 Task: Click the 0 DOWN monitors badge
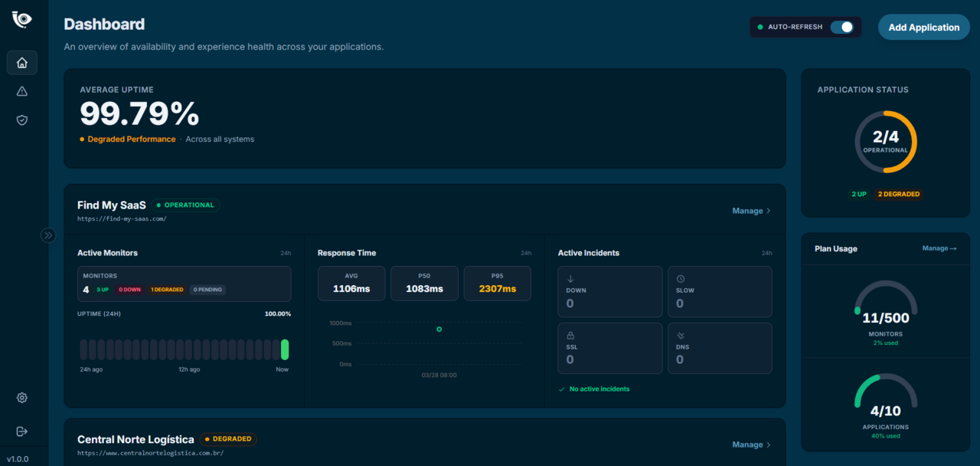coord(129,290)
